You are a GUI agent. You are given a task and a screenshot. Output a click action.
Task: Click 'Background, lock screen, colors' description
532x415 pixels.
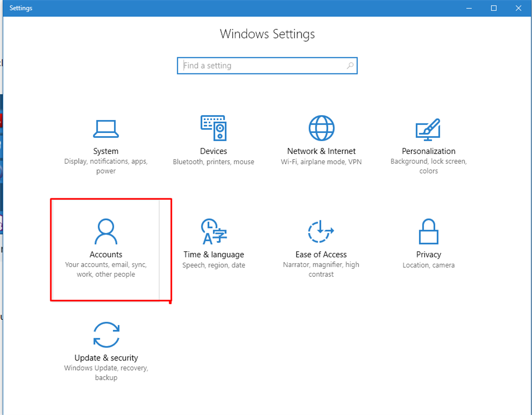click(x=428, y=166)
